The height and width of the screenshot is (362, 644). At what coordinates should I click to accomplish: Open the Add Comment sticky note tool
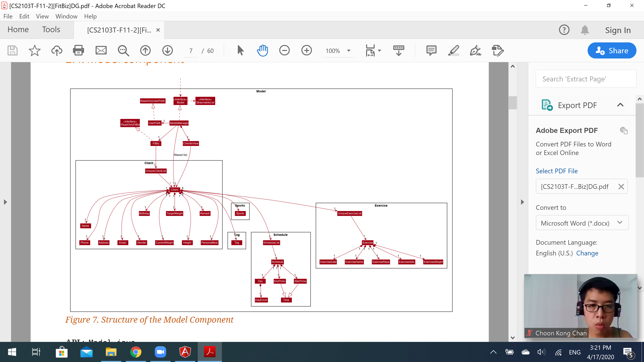coord(431,50)
